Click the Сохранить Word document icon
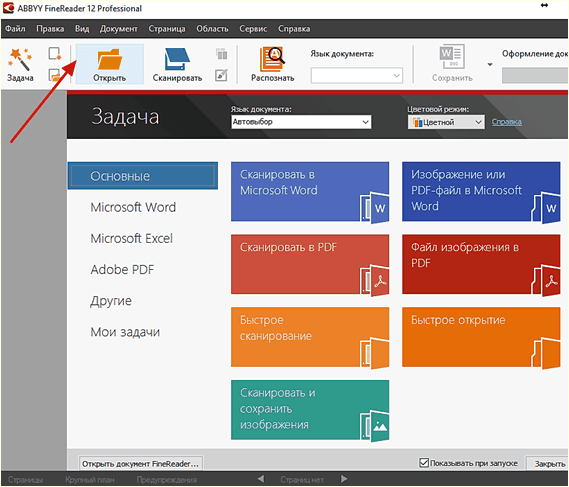This screenshot has width=569, height=487. point(452,57)
